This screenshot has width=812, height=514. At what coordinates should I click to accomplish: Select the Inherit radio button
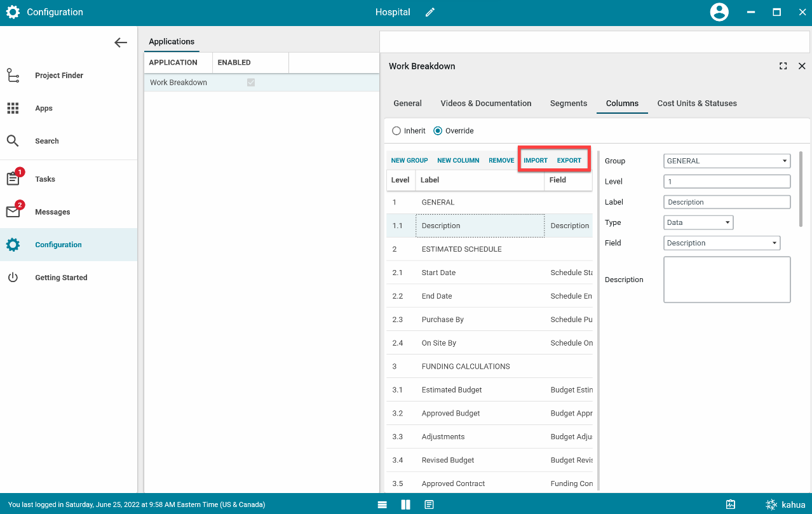tap(397, 131)
